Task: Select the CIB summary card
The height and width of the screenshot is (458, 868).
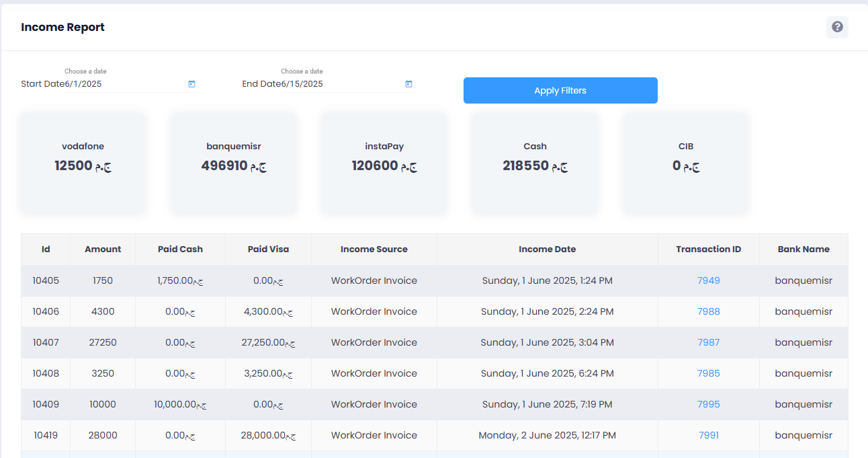Action: point(685,163)
